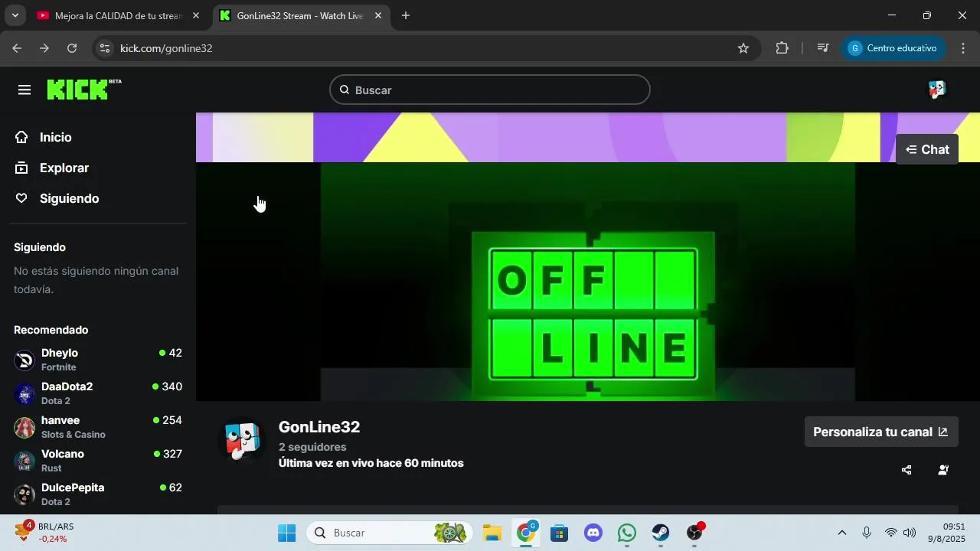Open recommended channel Dheylo
Viewport: 980px width, 551px height.
tap(98, 360)
